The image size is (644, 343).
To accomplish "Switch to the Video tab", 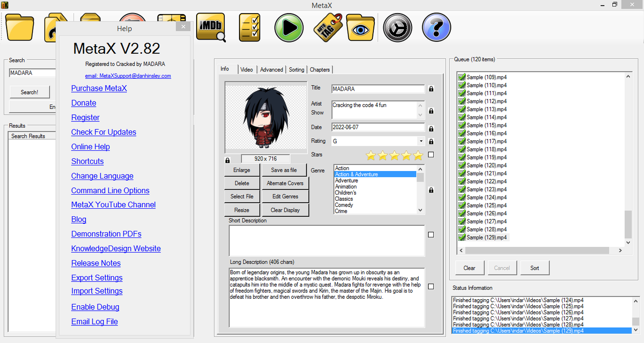I will point(247,69).
